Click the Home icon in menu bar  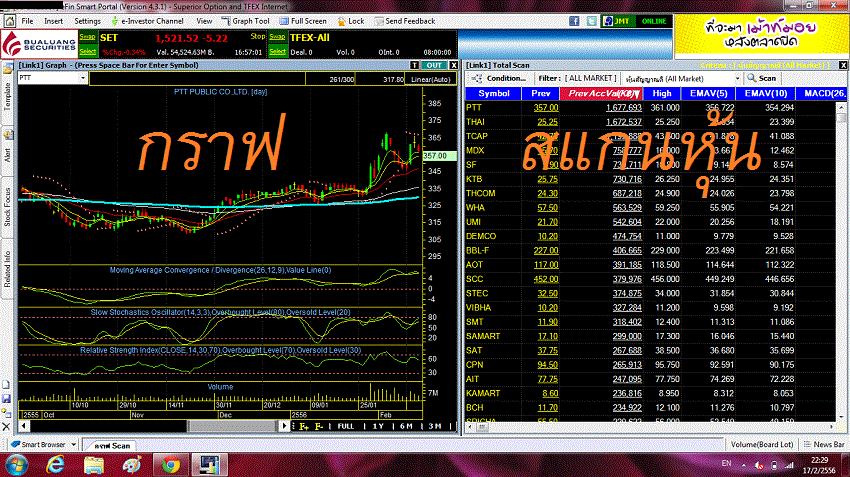[x=9, y=21]
